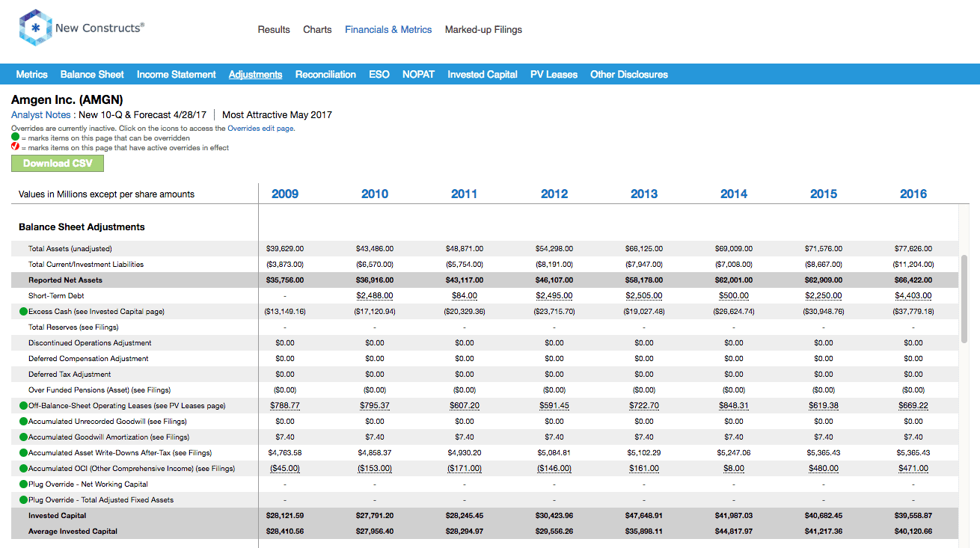Viewport: 980px width, 548px height.
Task: Download the data as CSV
Action: 58,163
